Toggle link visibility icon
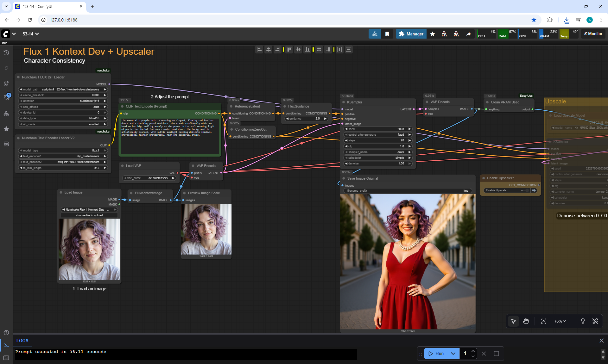608x364 pixels. pyautogui.click(x=595, y=321)
